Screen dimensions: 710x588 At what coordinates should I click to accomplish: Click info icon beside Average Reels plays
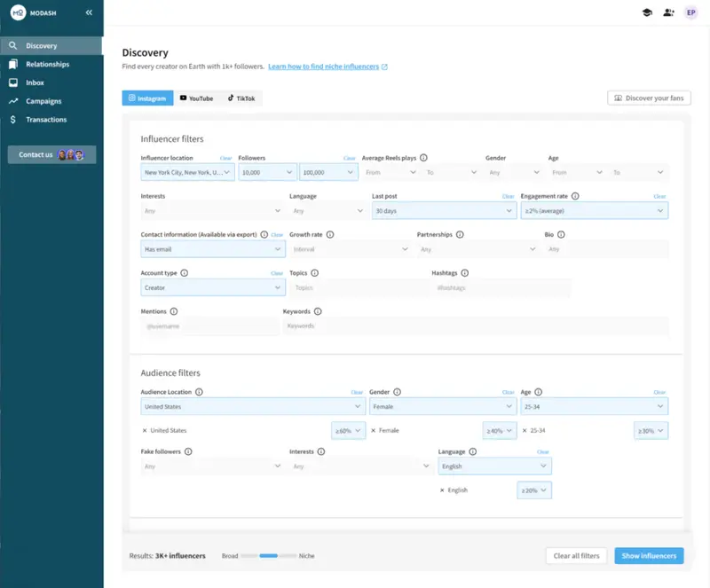[423, 158]
